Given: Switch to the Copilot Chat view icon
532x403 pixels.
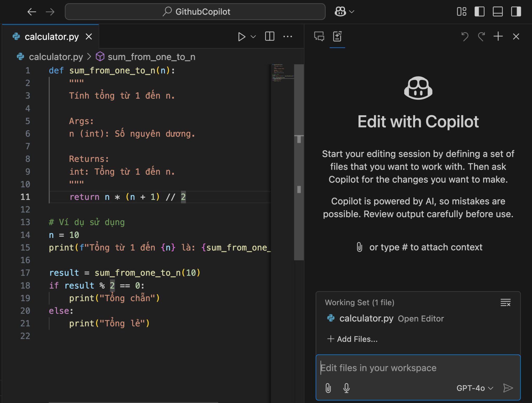Looking at the screenshot, I should tap(319, 36).
